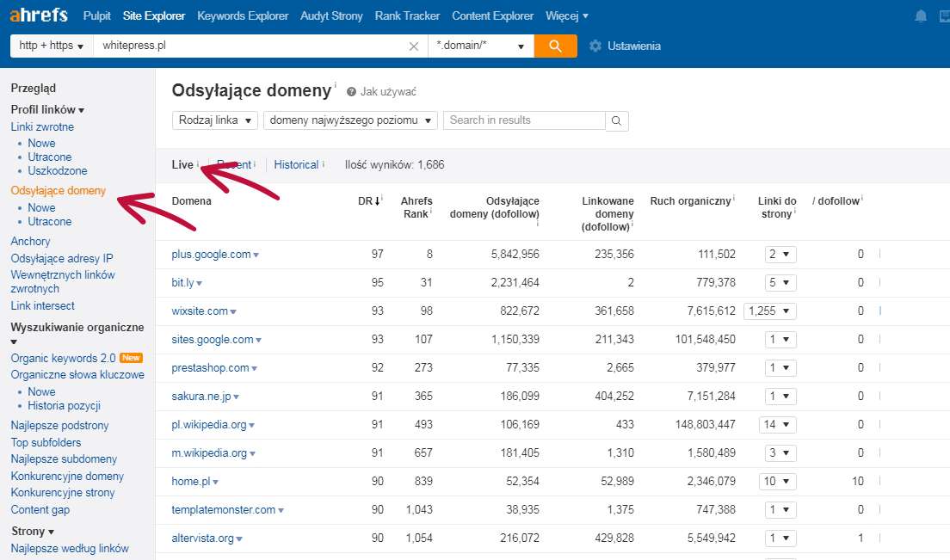This screenshot has height=560, width=950.
Task: Open the notifications bell
Action: click(x=921, y=15)
